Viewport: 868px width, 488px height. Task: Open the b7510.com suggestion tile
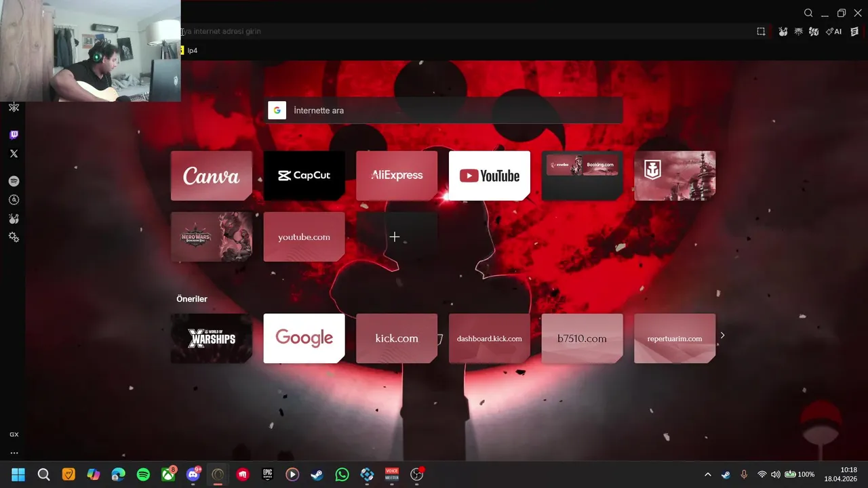click(x=582, y=338)
